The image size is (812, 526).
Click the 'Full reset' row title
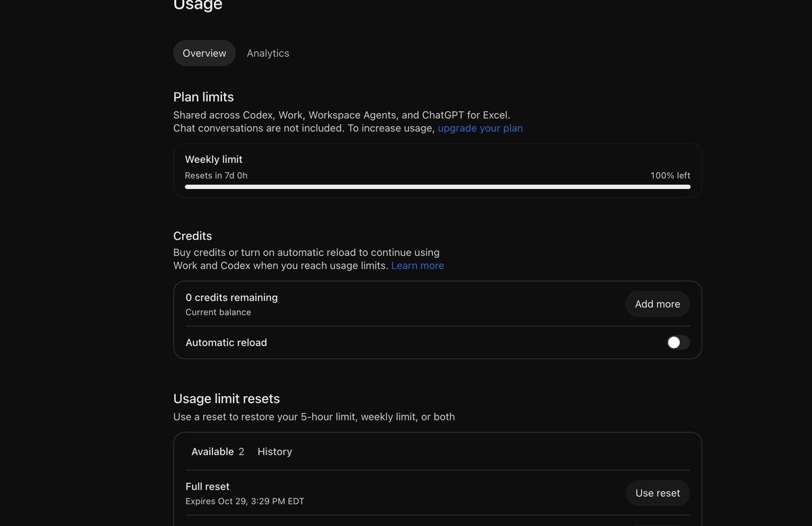coord(207,486)
